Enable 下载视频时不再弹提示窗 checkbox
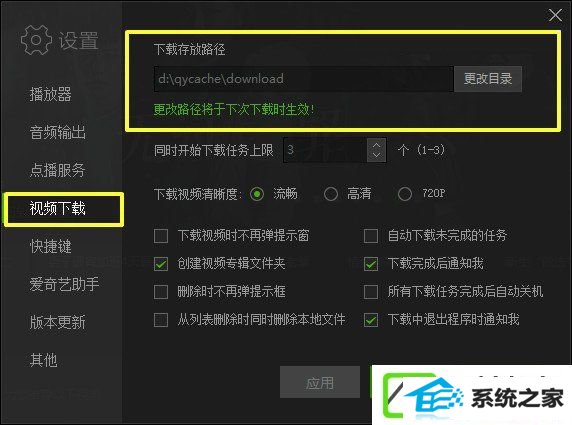Viewport: 572px width, 425px height. [161, 236]
